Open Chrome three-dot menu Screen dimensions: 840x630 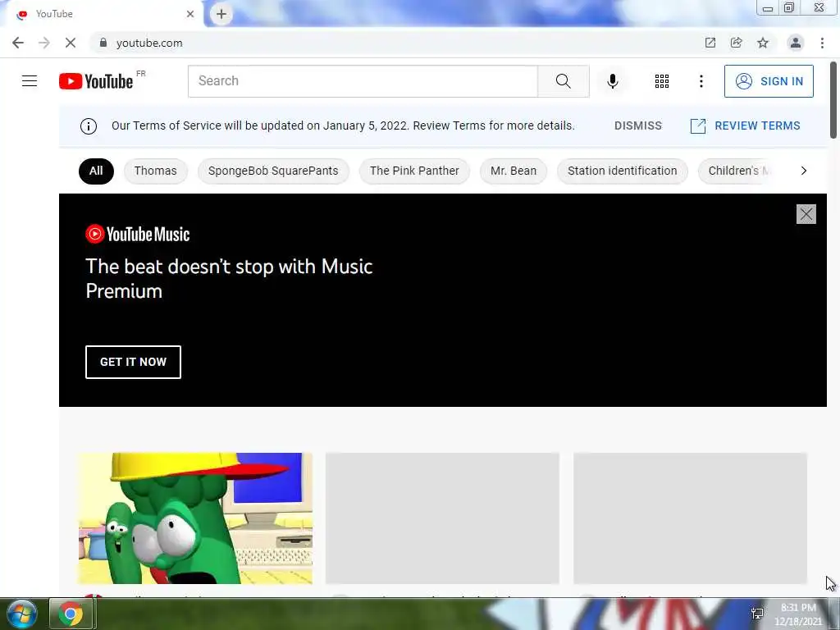822,43
